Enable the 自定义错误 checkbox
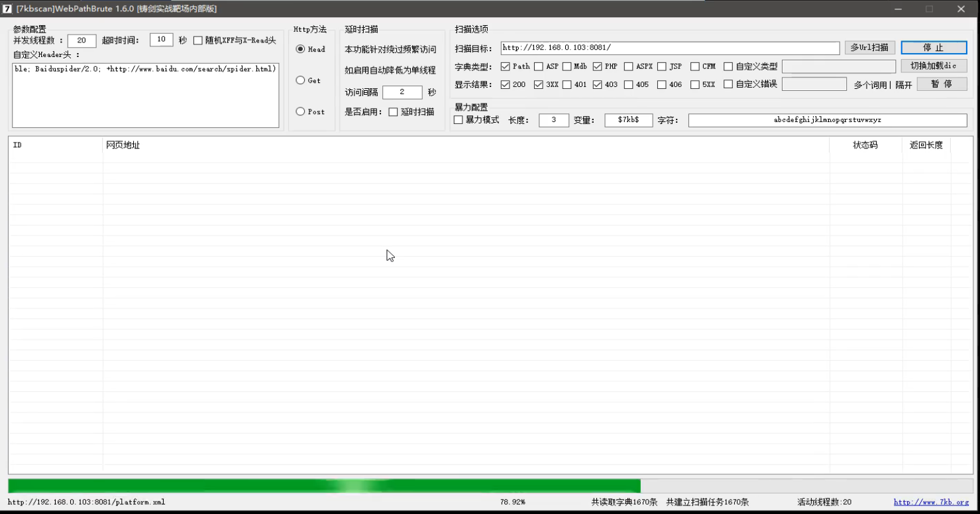This screenshot has height=514, width=980. coord(728,84)
